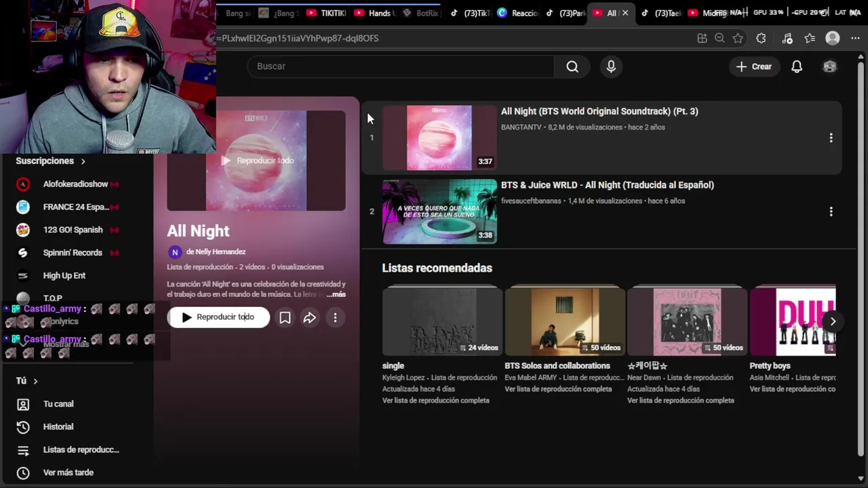This screenshot has height=488, width=868.
Task: Switch to (73)Park TikTok tab
Action: tap(566, 13)
